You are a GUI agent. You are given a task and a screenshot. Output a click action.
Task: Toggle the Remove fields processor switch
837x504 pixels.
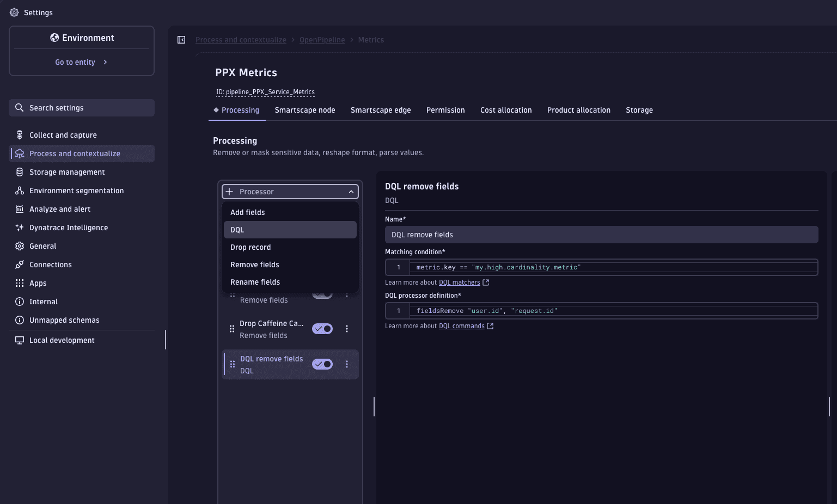tap(322, 293)
